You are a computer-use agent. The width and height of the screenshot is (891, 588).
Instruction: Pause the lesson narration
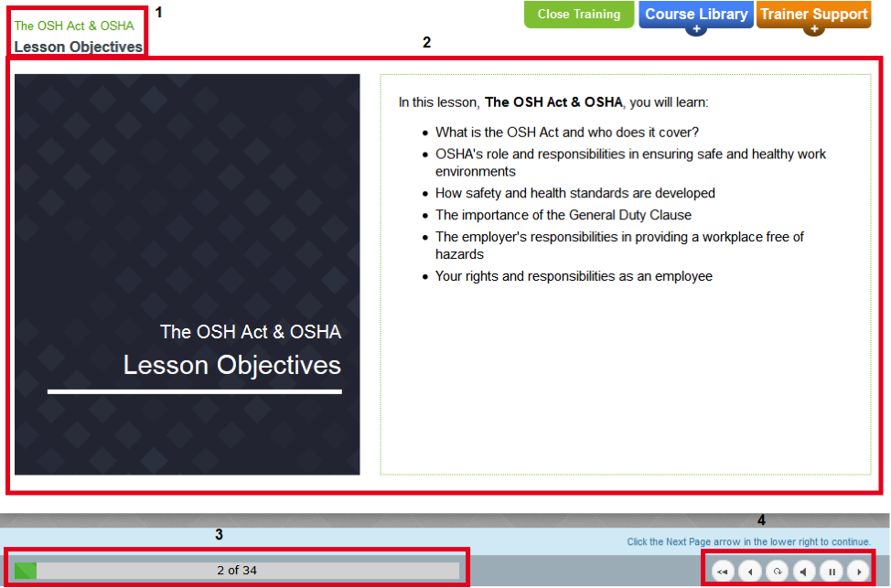tap(831, 572)
